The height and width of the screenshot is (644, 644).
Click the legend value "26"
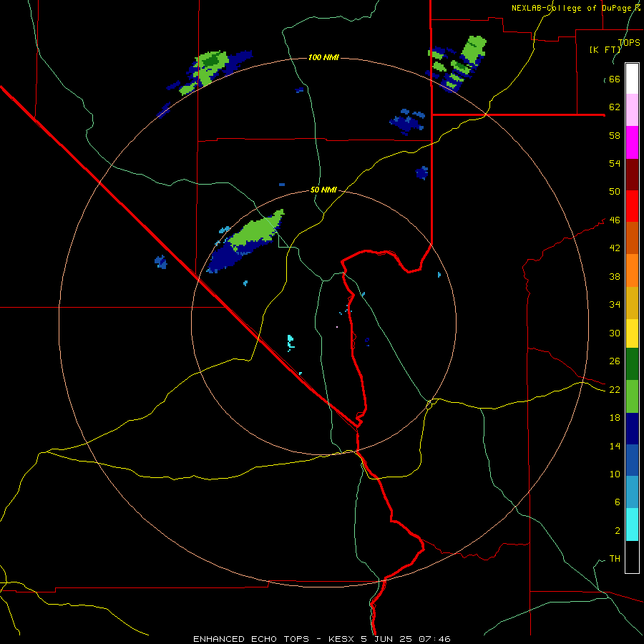615,361
